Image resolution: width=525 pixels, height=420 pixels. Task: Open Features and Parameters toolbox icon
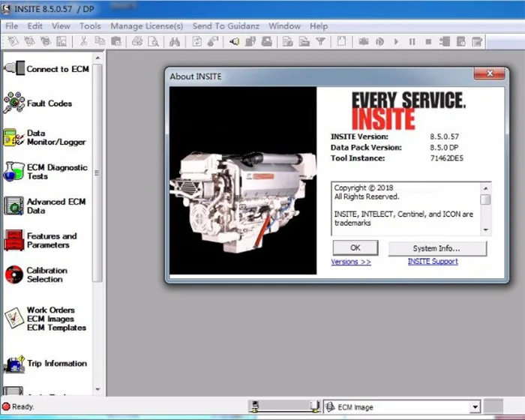pyautogui.click(x=14, y=240)
